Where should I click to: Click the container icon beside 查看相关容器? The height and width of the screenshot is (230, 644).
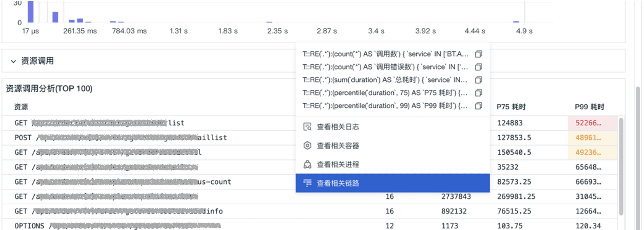click(307, 146)
